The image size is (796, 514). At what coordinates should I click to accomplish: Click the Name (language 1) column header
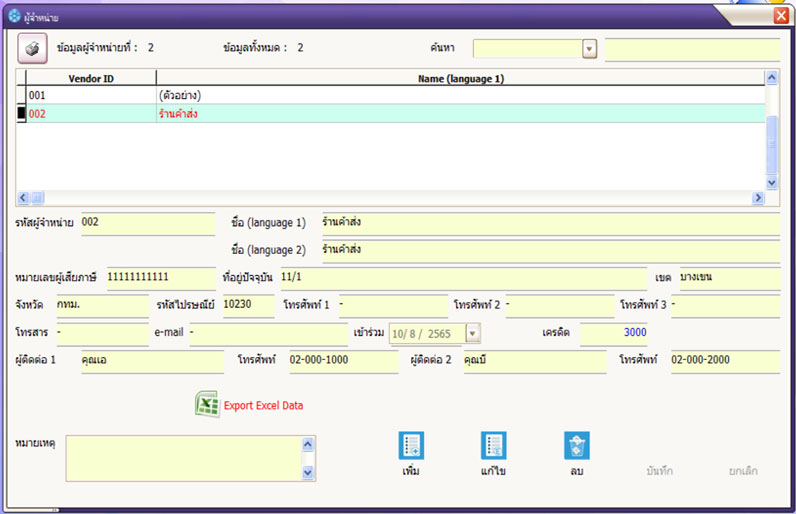(460, 77)
